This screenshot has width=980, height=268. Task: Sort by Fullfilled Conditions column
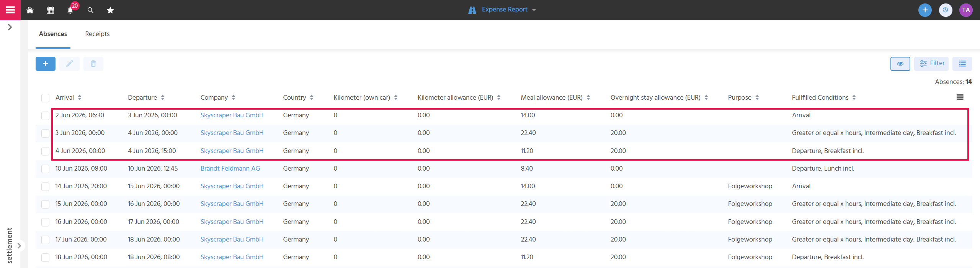click(x=824, y=97)
